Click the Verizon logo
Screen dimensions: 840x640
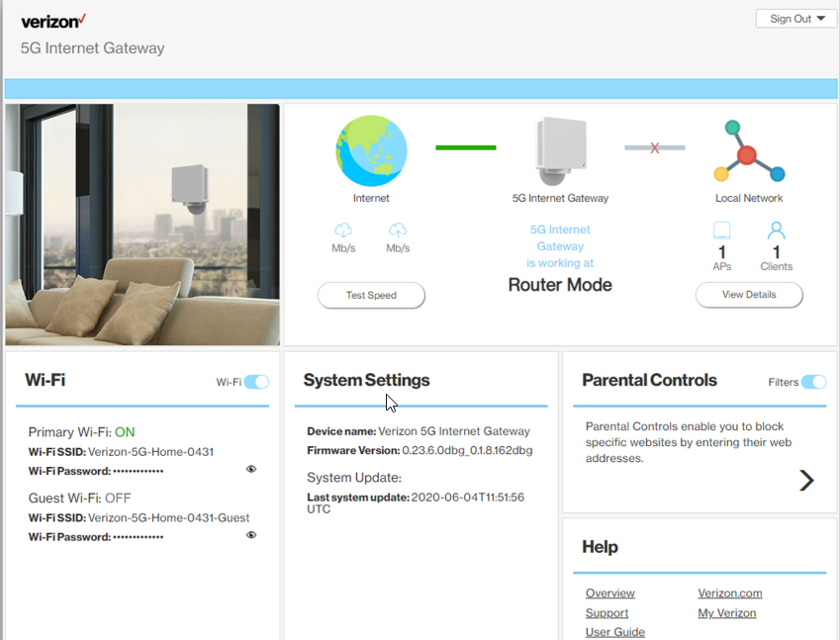tap(53, 22)
